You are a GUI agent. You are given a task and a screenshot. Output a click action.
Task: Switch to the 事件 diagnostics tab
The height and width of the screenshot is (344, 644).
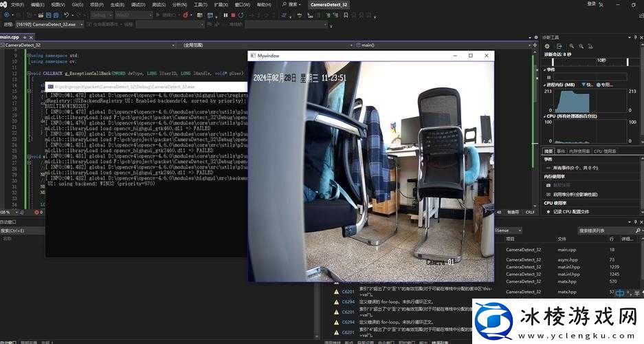point(561,151)
